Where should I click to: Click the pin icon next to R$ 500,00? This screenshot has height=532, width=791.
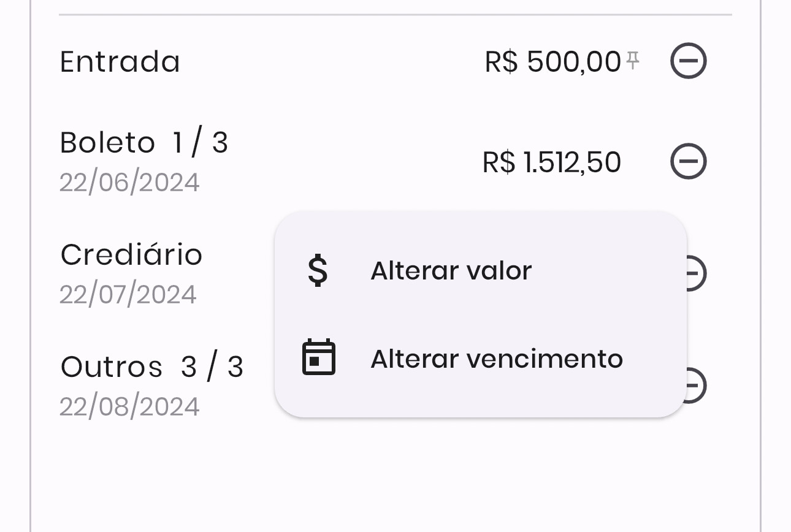pos(633,59)
